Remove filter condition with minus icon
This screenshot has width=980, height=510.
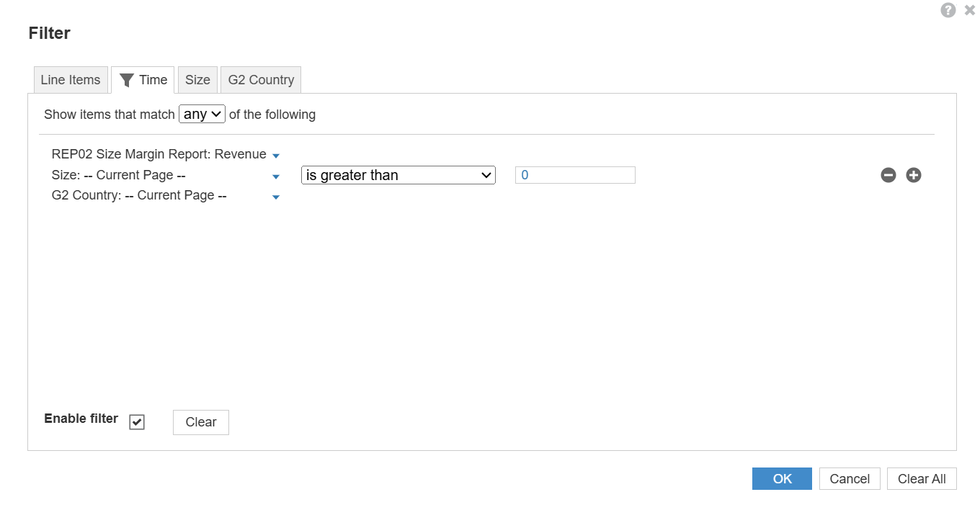(x=888, y=175)
